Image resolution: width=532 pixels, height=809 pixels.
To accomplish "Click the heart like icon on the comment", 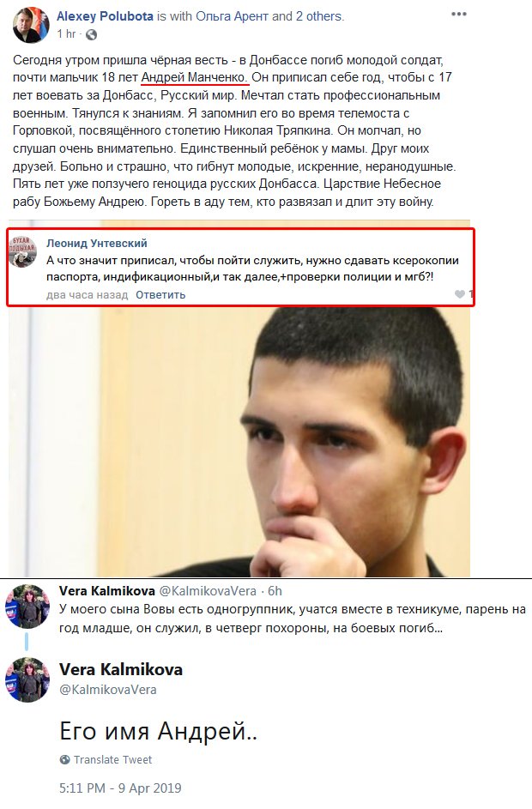I will (460, 294).
